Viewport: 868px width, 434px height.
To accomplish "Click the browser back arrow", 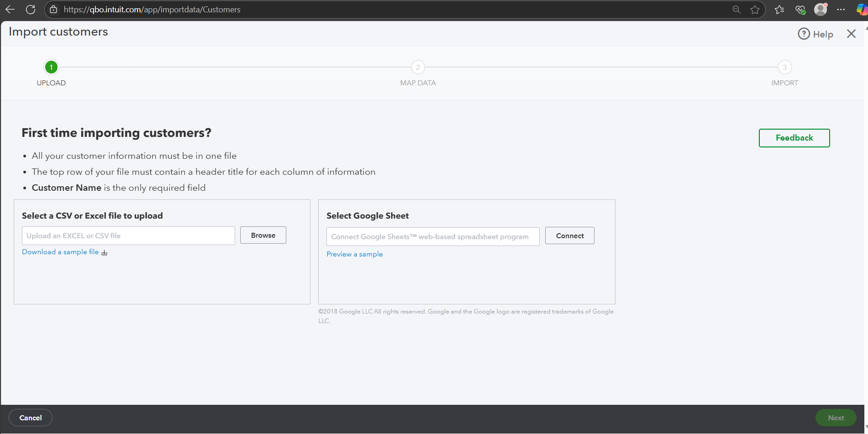I will (10, 10).
